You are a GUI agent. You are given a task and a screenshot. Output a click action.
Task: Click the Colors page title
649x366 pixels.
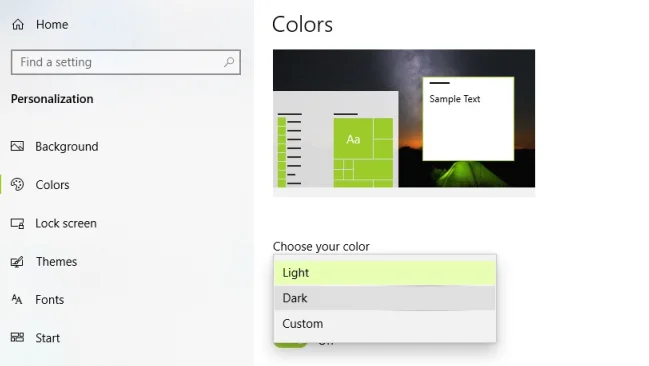[302, 24]
